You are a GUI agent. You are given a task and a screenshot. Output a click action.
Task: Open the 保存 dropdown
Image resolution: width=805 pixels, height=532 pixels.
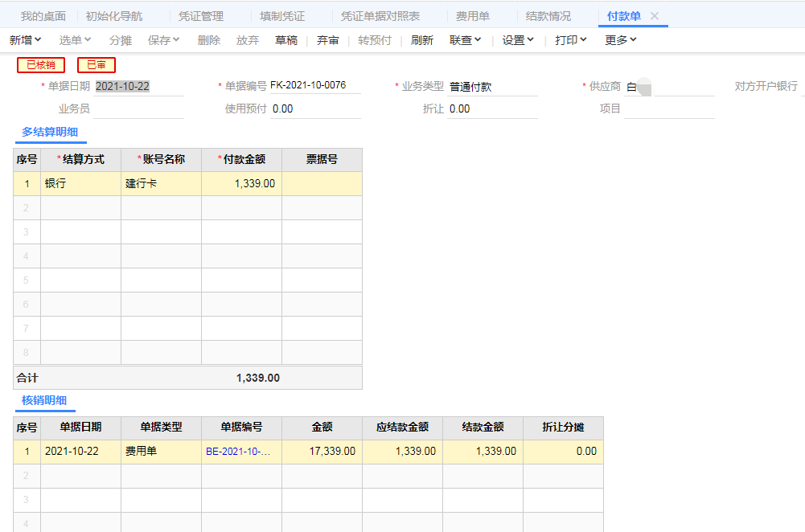click(x=164, y=40)
